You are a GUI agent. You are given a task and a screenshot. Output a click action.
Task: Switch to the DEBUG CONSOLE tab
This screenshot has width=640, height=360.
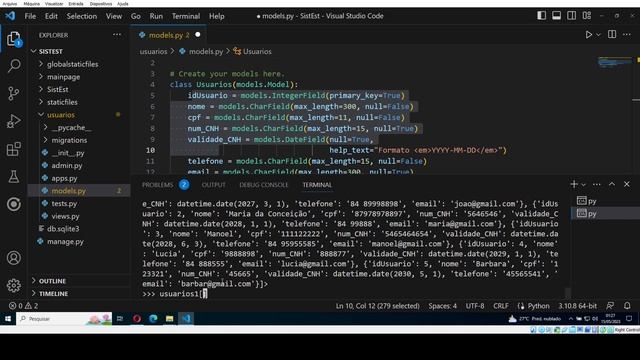click(264, 185)
